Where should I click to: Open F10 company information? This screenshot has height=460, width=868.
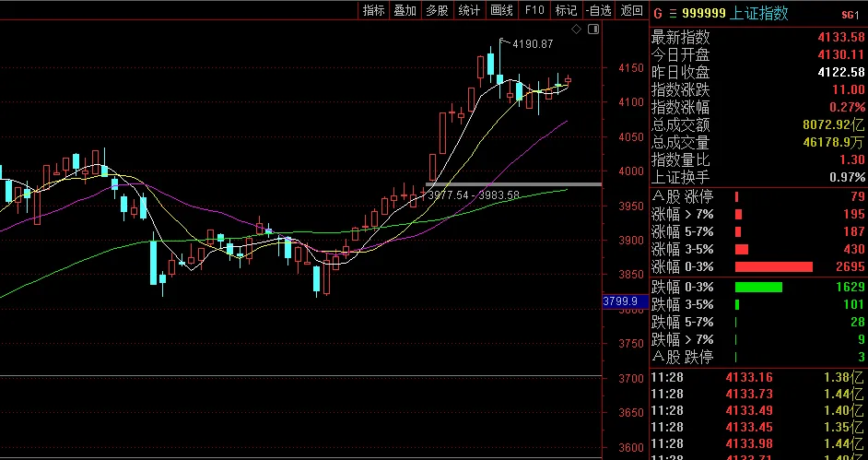(534, 10)
